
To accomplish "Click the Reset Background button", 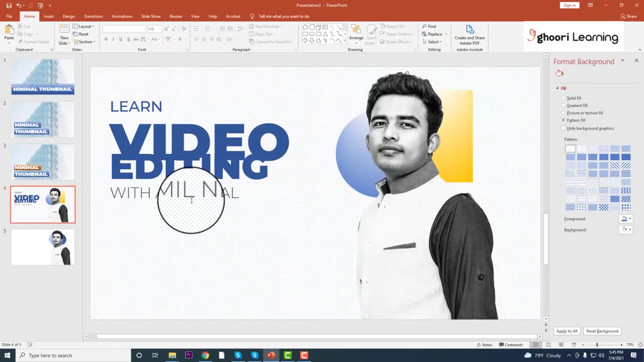I will [x=602, y=331].
